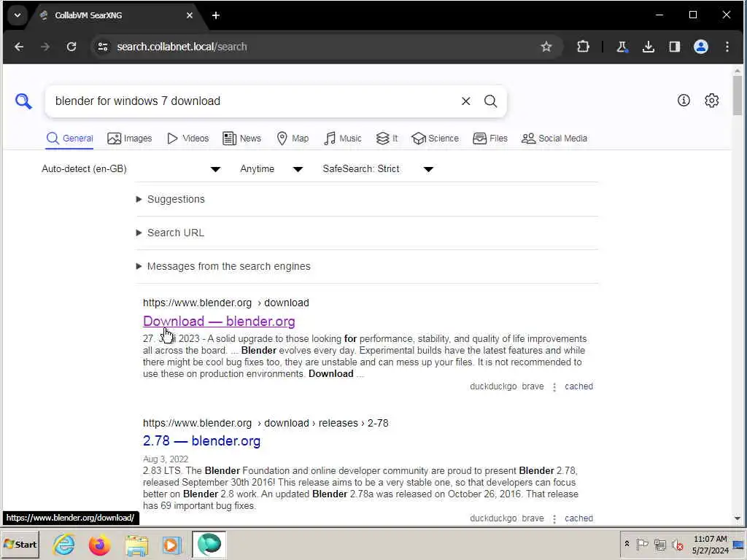Click the releases 2-78 URL breadcrumb

(266, 424)
